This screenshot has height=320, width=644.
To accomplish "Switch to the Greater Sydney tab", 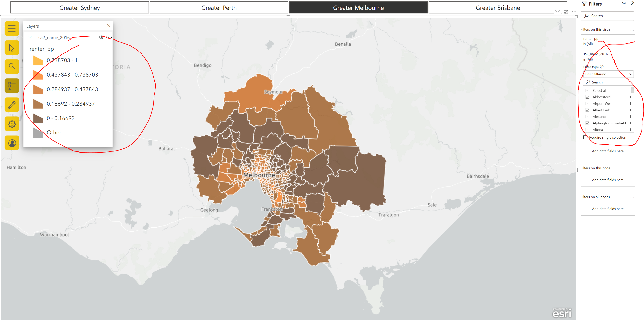I will coord(80,8).
